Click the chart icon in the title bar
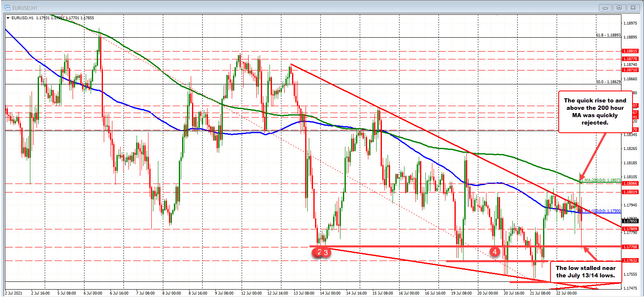 [x=7, y=8]
